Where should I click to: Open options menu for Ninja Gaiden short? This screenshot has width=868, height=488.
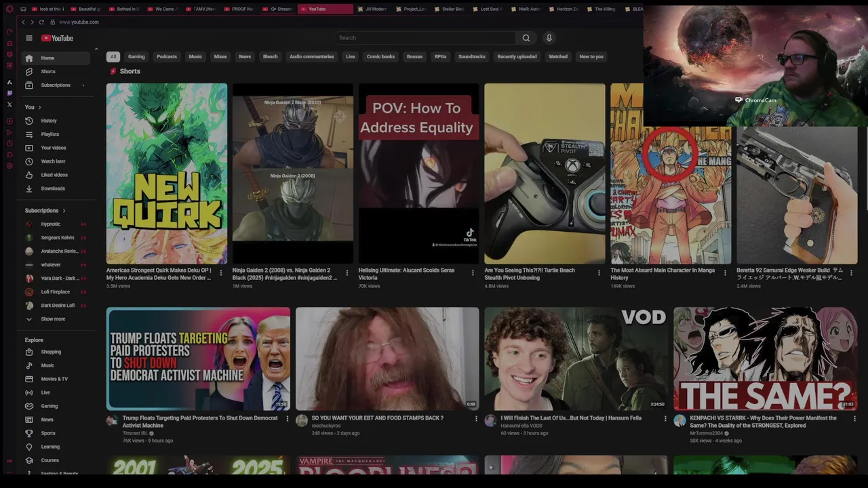click(347, 273)
